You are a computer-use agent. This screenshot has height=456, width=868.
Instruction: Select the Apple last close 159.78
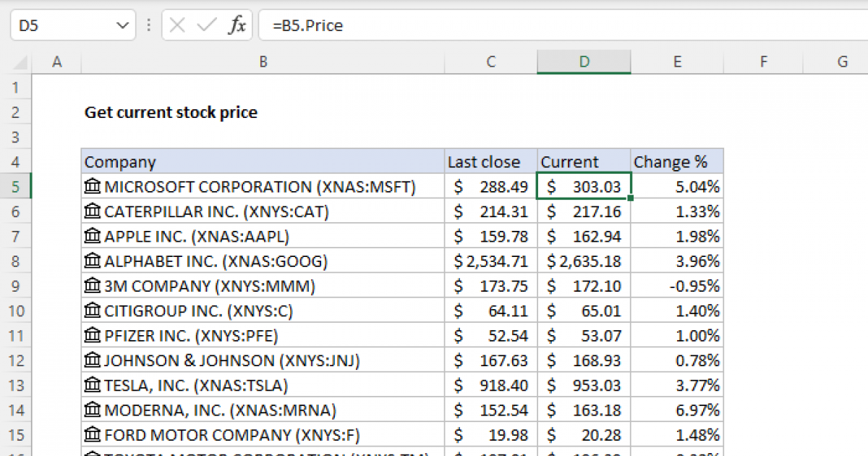(490, 236)
